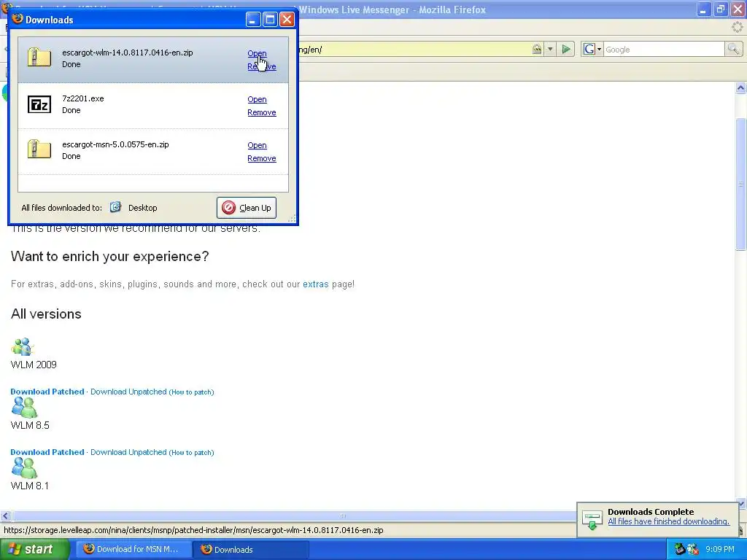This screenshot has width=747, height=560.
Task: Click the green Go arrow button
Action: (x=566, y=49)
